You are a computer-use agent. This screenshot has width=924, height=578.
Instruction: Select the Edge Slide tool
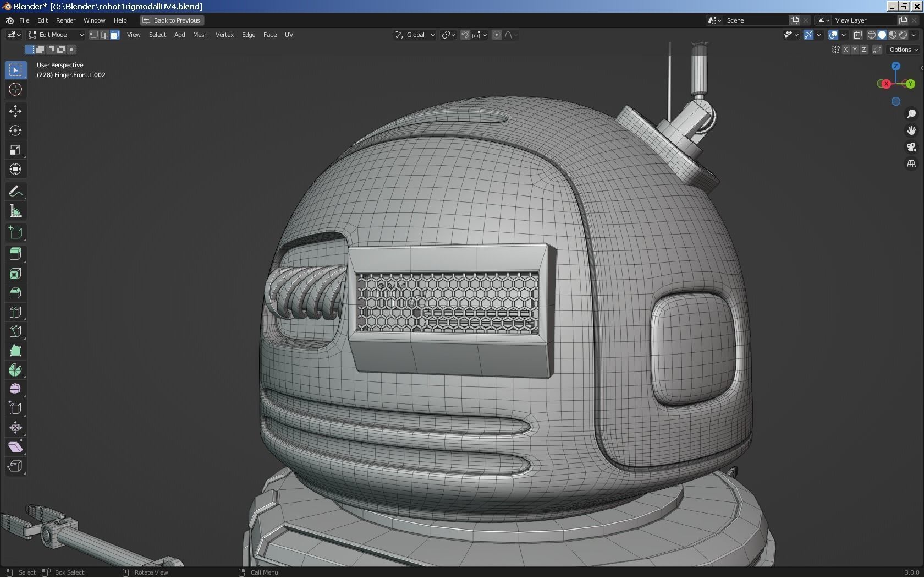(x=15, y=408)
